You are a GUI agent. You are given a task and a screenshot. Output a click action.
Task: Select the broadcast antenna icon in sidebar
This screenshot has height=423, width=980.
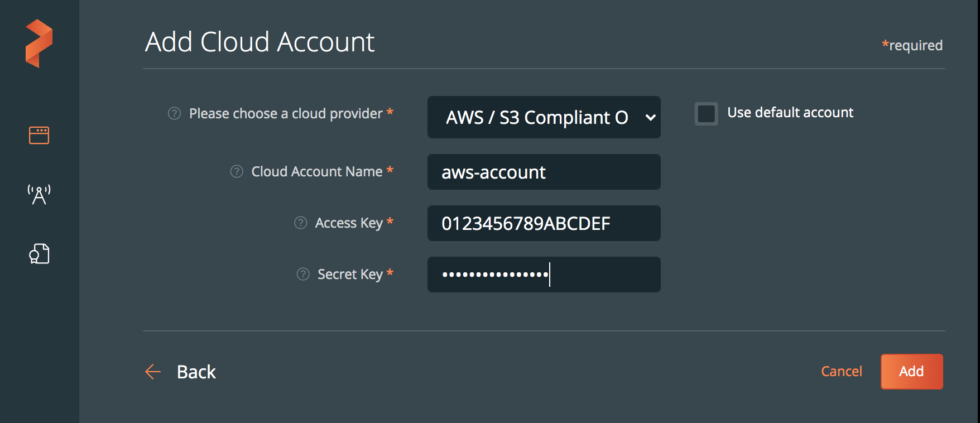click(x=39, y=194)
